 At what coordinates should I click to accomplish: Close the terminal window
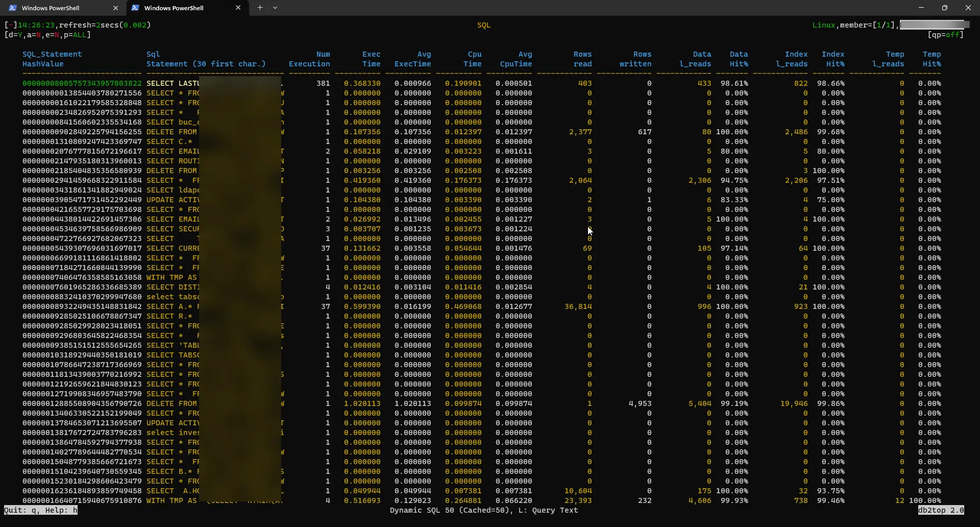coord(968,8)
